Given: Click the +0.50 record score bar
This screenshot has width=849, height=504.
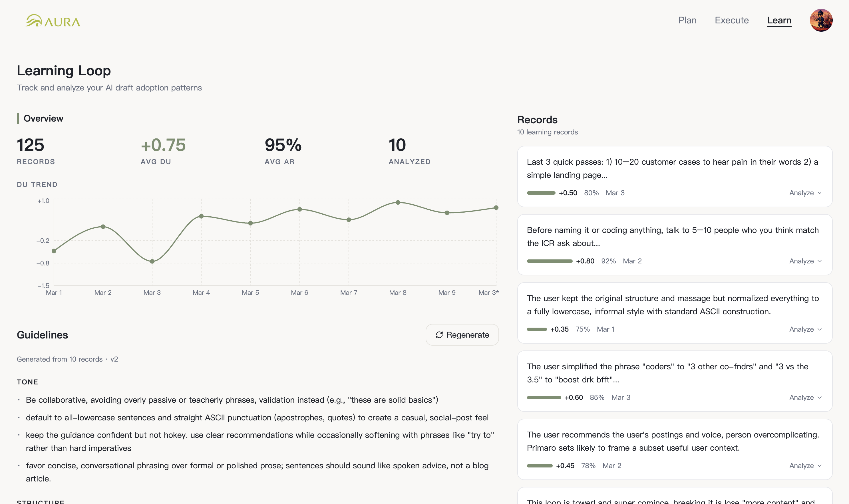Looking at the screenshot, I should coord(541,193).
